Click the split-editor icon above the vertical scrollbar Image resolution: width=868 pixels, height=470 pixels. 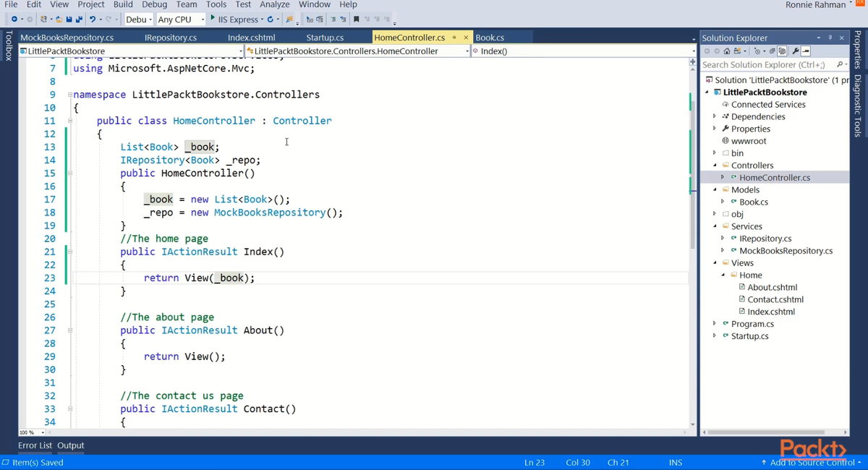click(x=692, y=62)
